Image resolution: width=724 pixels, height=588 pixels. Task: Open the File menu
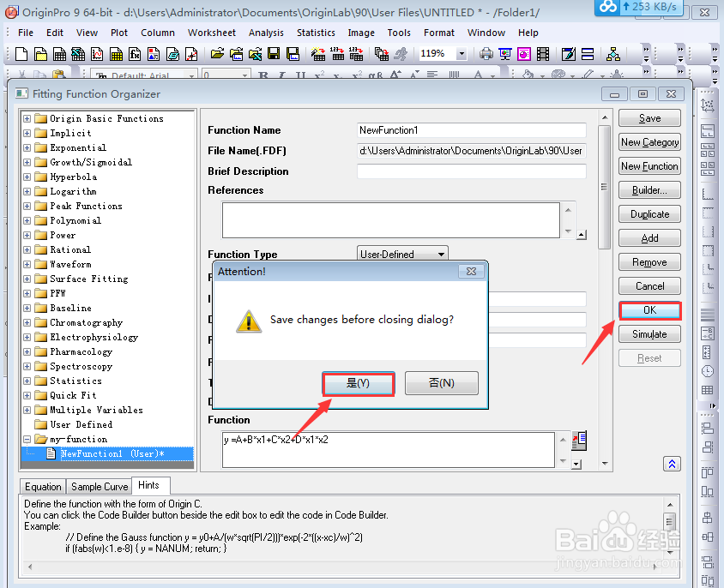pos(26,33)
